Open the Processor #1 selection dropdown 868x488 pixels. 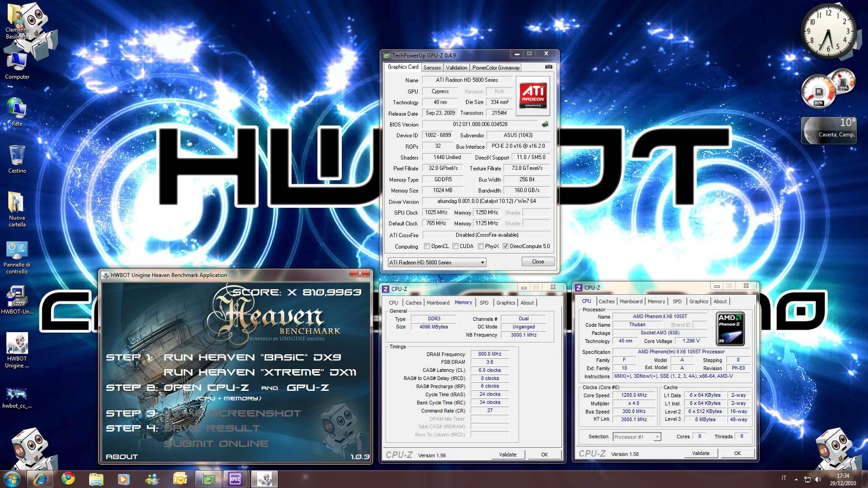coord(637,437)
